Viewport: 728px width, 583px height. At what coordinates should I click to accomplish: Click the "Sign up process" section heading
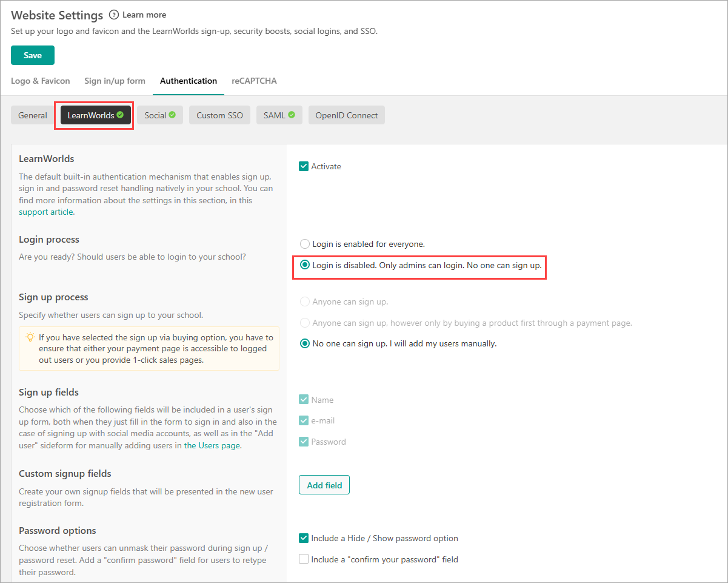pyautogui.click(x=53, y=297)
